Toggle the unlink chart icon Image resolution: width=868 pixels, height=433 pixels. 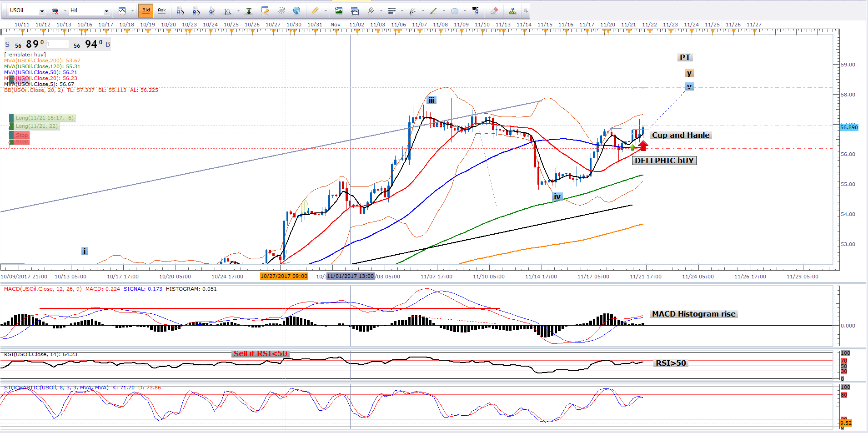pos(55,10)
